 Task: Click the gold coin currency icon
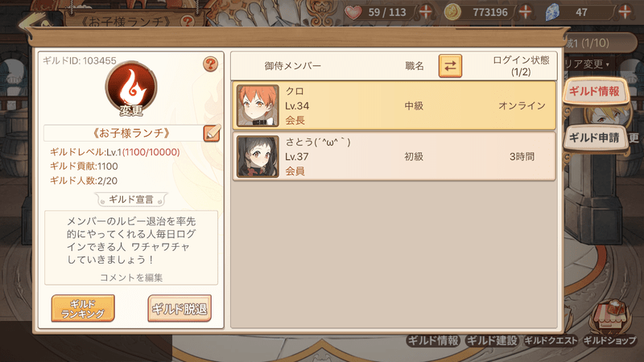pyautogui.click(x=452, y=12)
